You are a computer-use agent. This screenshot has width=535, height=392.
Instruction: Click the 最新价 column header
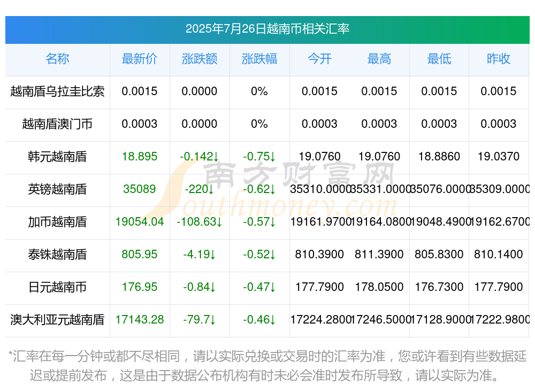click(140, 59)
